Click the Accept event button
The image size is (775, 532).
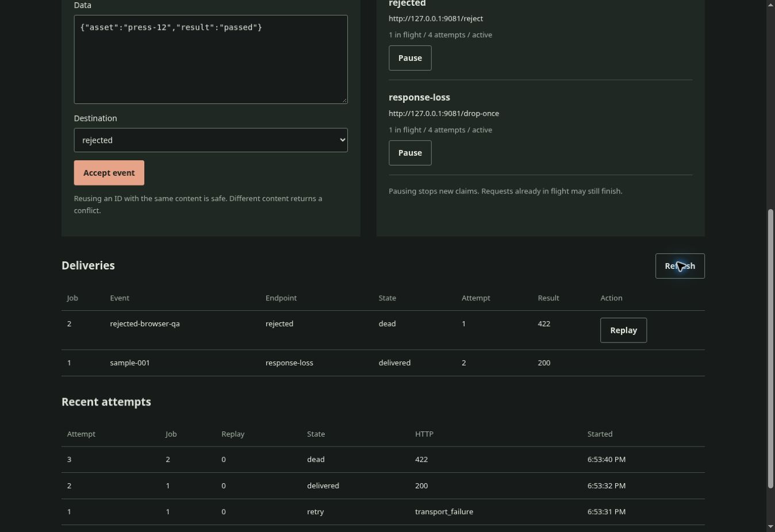click(x=109, y=173)
